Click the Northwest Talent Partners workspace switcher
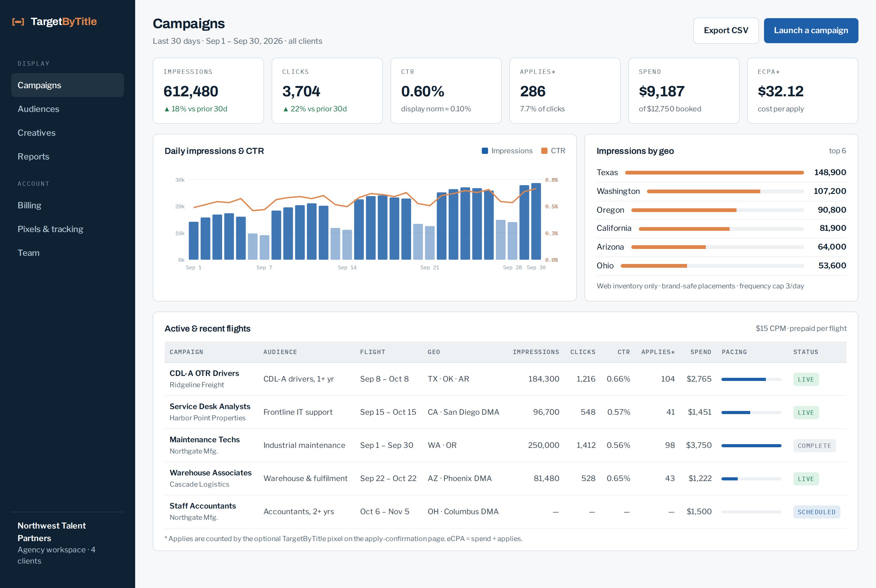This screenshot has width=876, height=588. coord(68,543)
